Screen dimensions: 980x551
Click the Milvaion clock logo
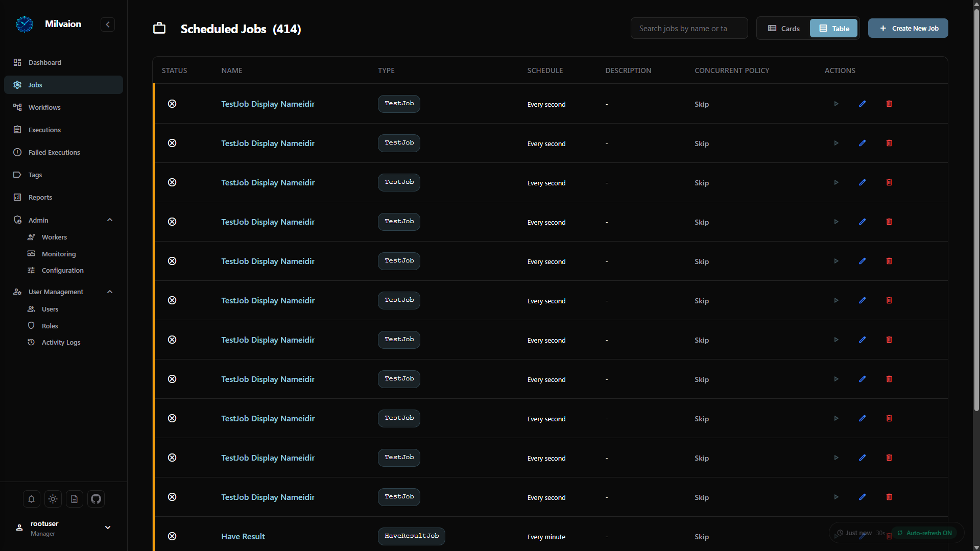tap(24, 24)
